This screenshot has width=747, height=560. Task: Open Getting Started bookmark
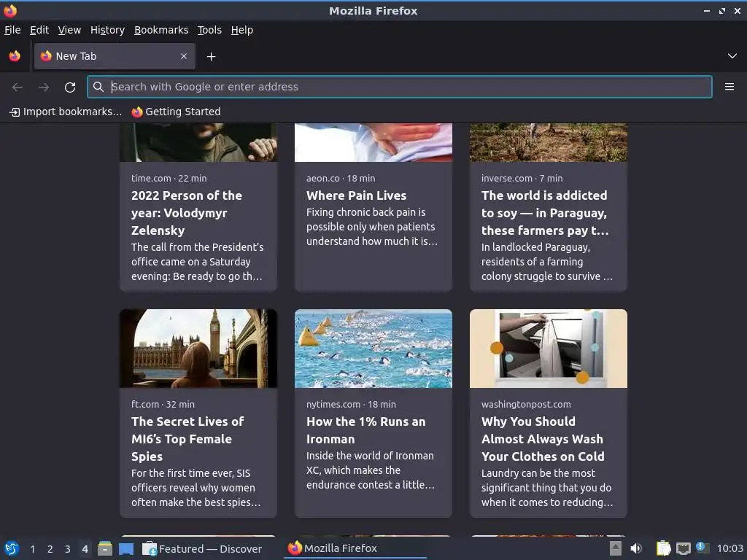177,112
